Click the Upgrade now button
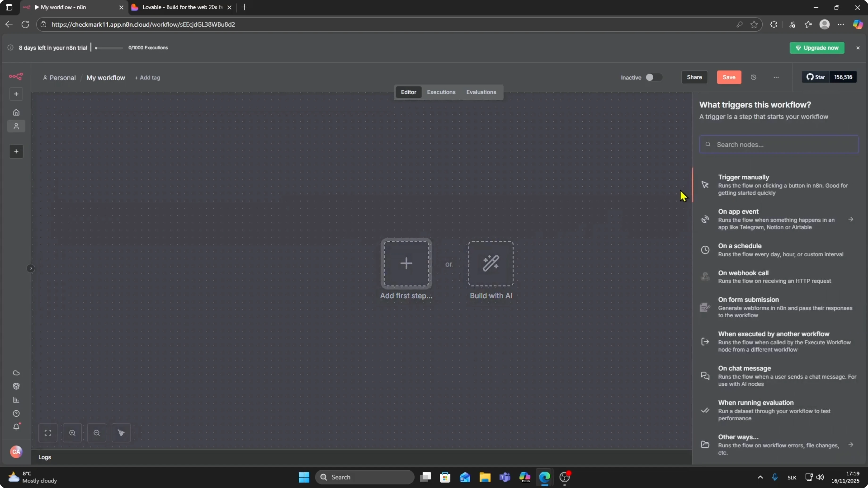 tap(817, 48)
